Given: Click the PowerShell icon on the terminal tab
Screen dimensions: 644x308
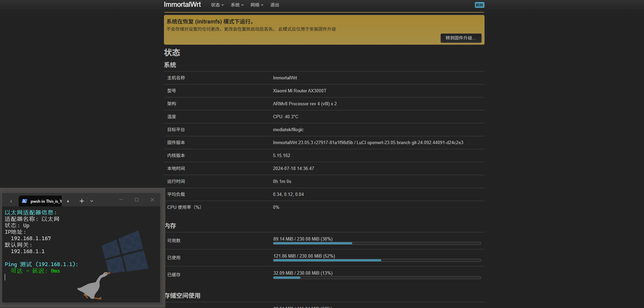Looking at the screenshot, I should point(25,201).
